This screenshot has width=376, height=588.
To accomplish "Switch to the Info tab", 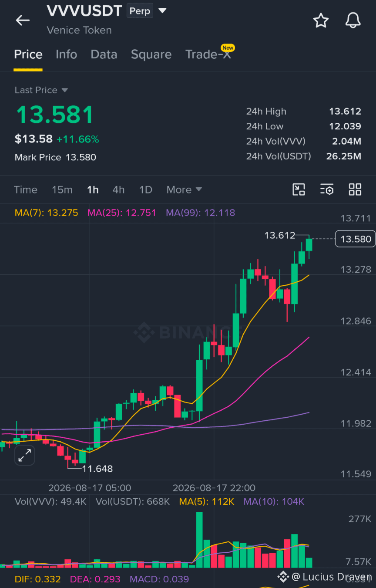I will (66, 54).
